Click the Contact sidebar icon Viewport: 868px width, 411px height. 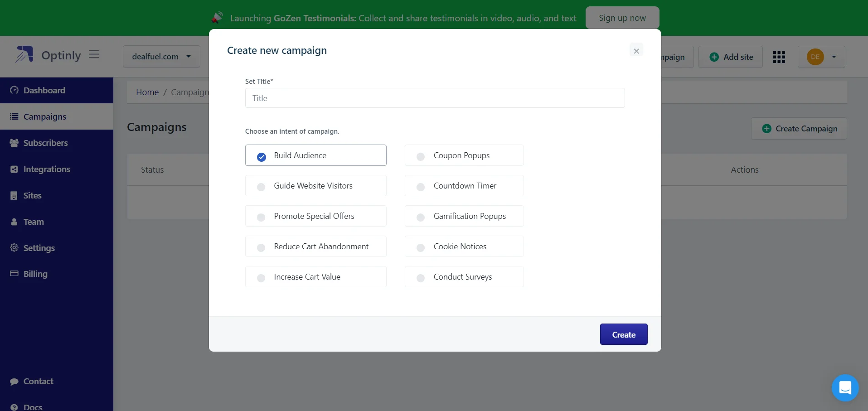click(x=14, y=381)
